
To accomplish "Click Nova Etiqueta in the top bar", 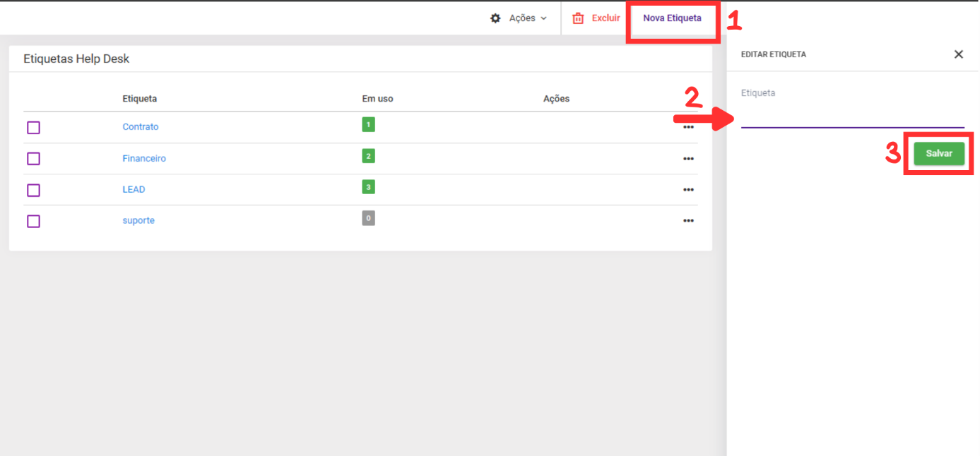I will point(672,18).
